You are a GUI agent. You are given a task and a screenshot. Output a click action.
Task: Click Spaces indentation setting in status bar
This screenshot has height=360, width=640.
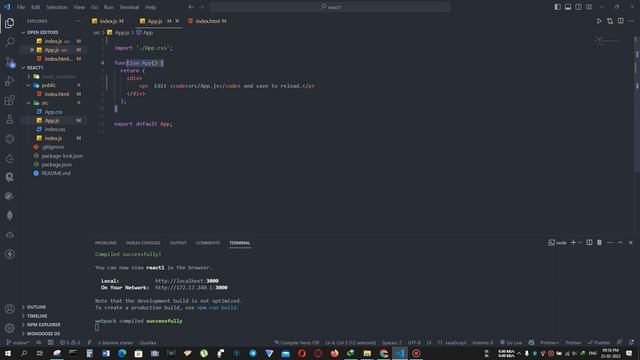click(391, 342)
